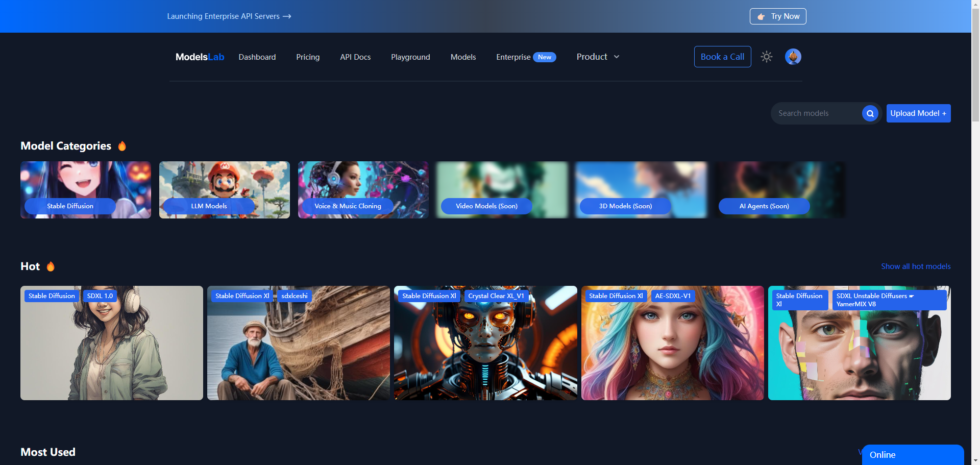Open the Online chat widget
Image resolution: width=980 pixels, height=465 pixels.
(x=912, y=455)
